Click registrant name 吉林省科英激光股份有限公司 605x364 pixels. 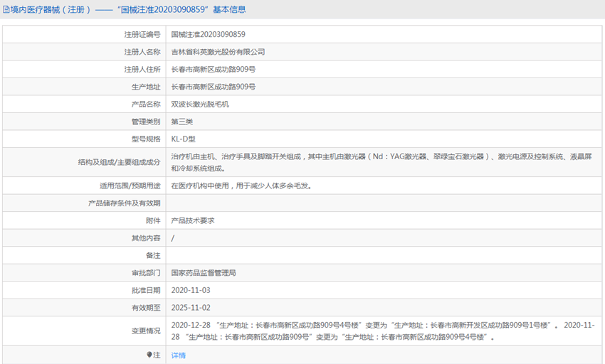coord(218,52)
